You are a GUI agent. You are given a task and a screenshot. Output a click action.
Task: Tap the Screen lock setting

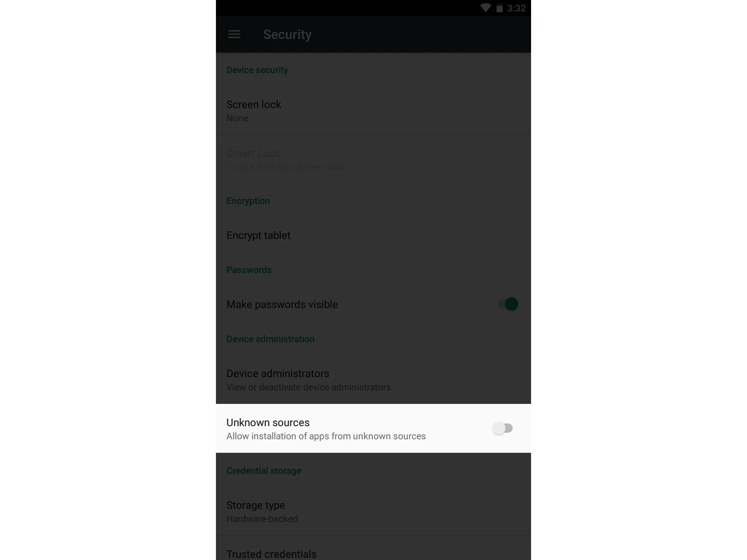coord(373,110)
